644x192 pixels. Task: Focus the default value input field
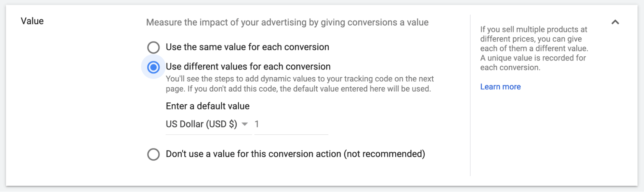tap(291, 124)
